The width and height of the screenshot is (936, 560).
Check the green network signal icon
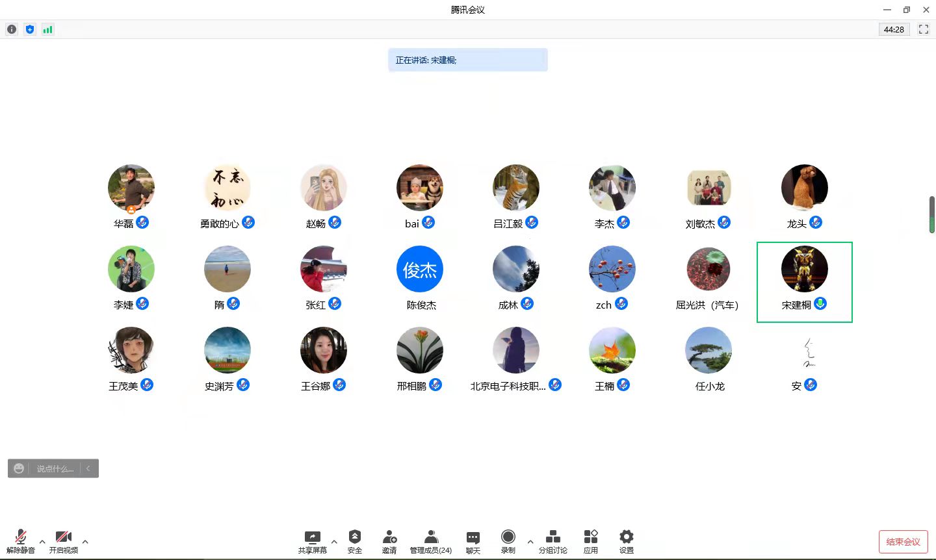coord(47,29)
